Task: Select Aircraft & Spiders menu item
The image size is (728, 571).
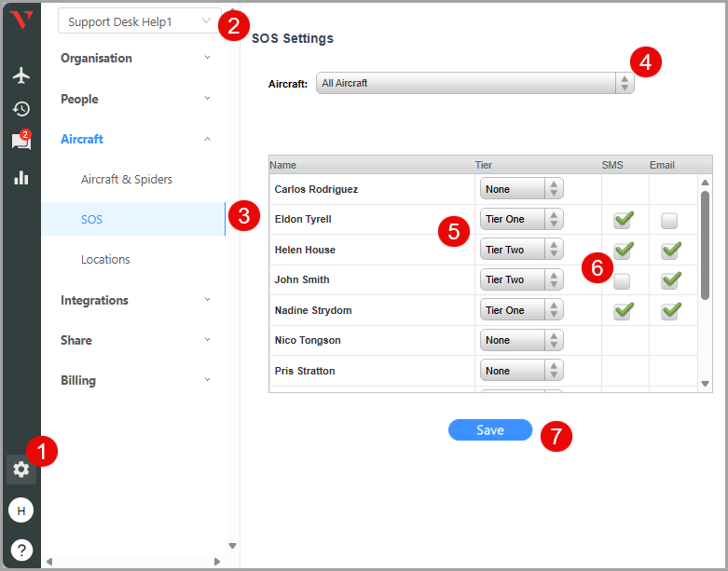Action: pyautogui.click(x=127, y=179)
